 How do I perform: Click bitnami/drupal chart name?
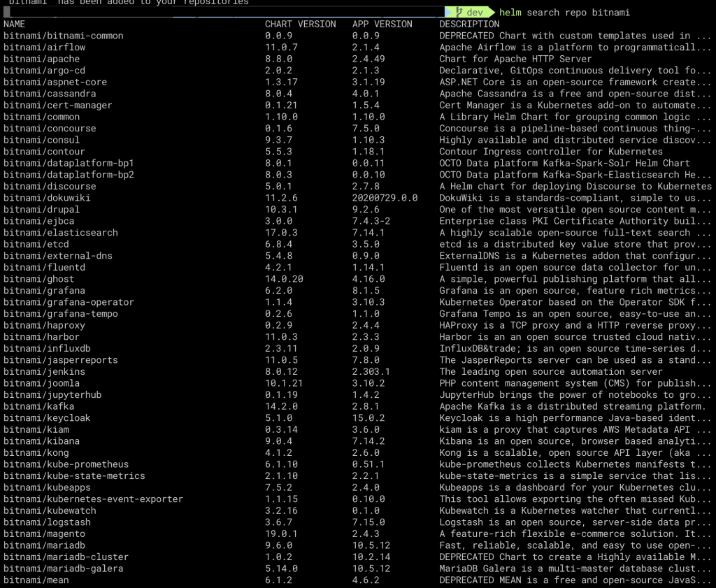pyautogui.click(x=41, y=210)
